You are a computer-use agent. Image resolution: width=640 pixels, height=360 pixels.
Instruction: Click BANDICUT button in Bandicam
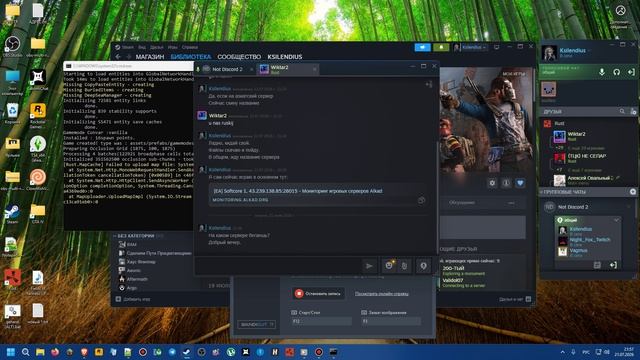pos(257,324)
